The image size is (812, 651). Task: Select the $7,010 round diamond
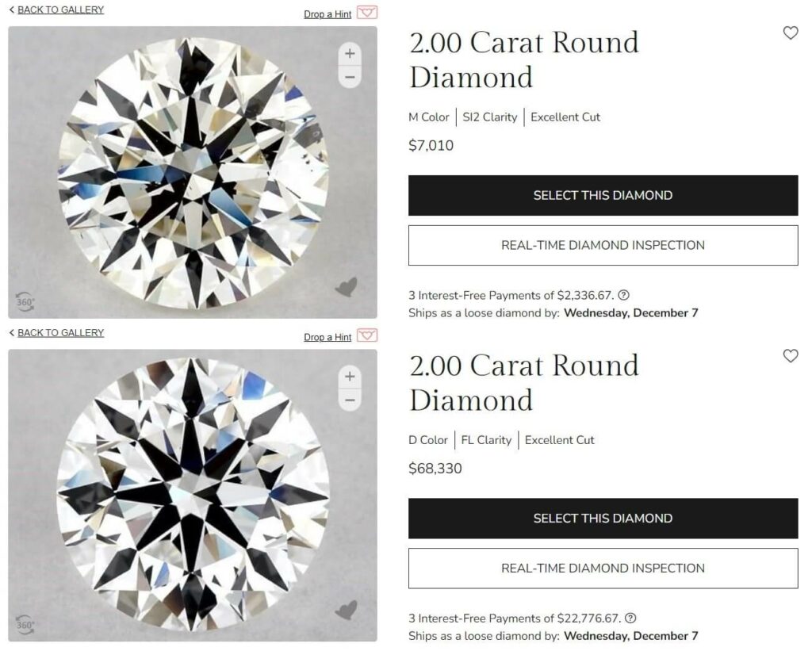(603, 195)
